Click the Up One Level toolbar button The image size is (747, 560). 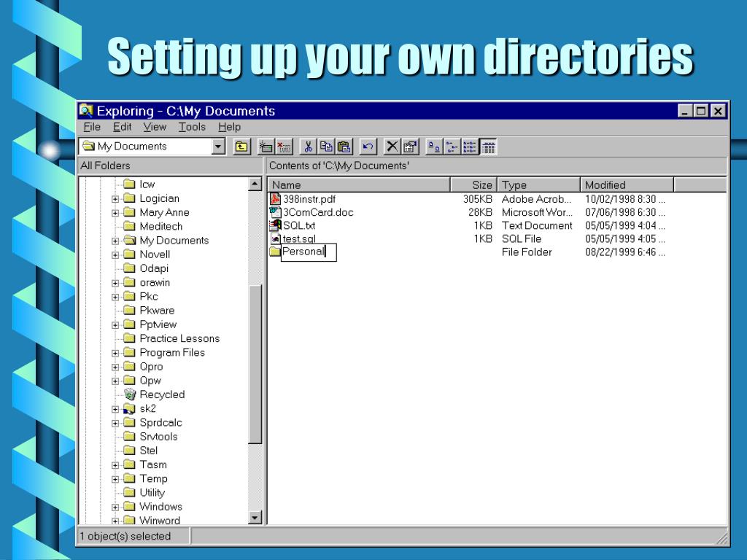(241, 147)
